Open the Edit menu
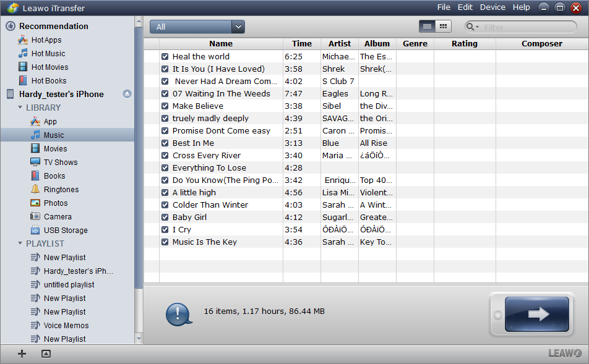Viewport: 589px width, 364px height. coord(465,7)
